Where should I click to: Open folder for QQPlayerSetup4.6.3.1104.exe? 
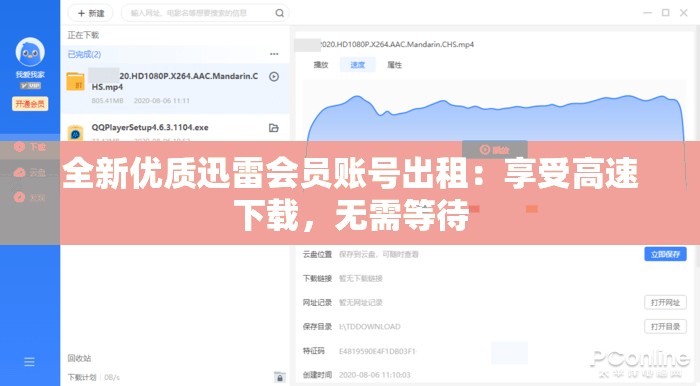point(274,128)
